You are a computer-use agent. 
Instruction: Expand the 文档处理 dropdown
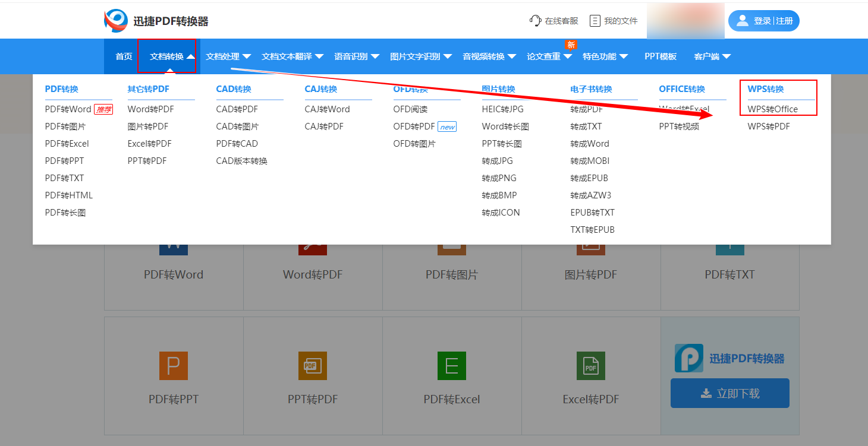(228, 56)
